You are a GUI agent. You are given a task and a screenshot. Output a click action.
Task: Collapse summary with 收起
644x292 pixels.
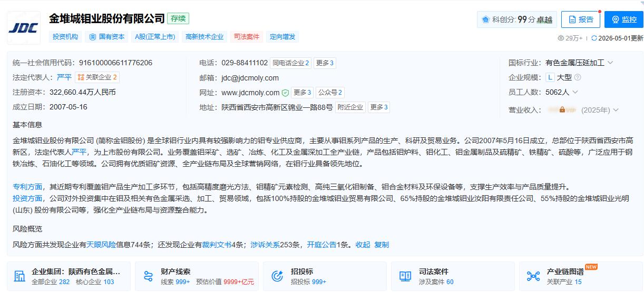pos(363,245)
